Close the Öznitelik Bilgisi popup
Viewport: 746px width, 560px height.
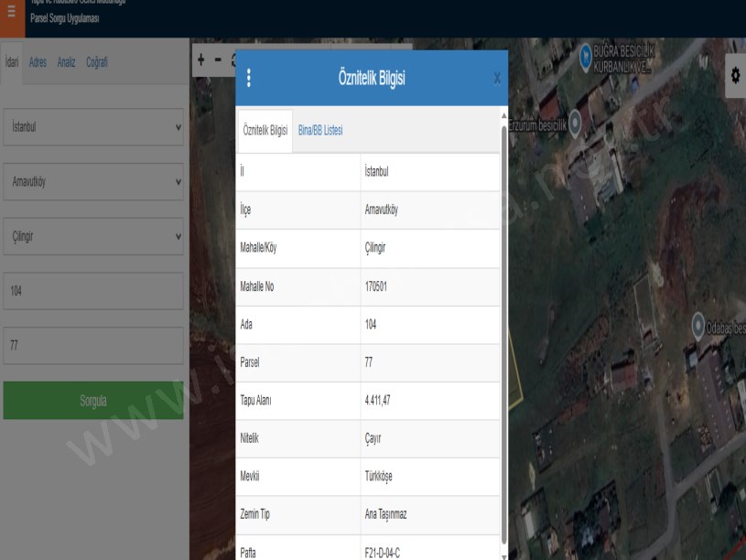pyautogui.click(x=497, y=79)
